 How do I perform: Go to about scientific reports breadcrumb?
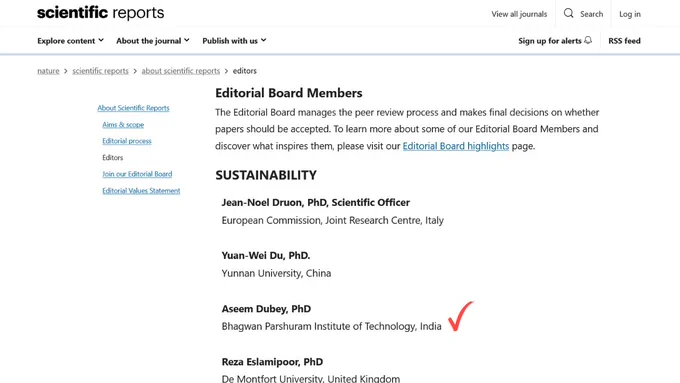click(180, 71)
